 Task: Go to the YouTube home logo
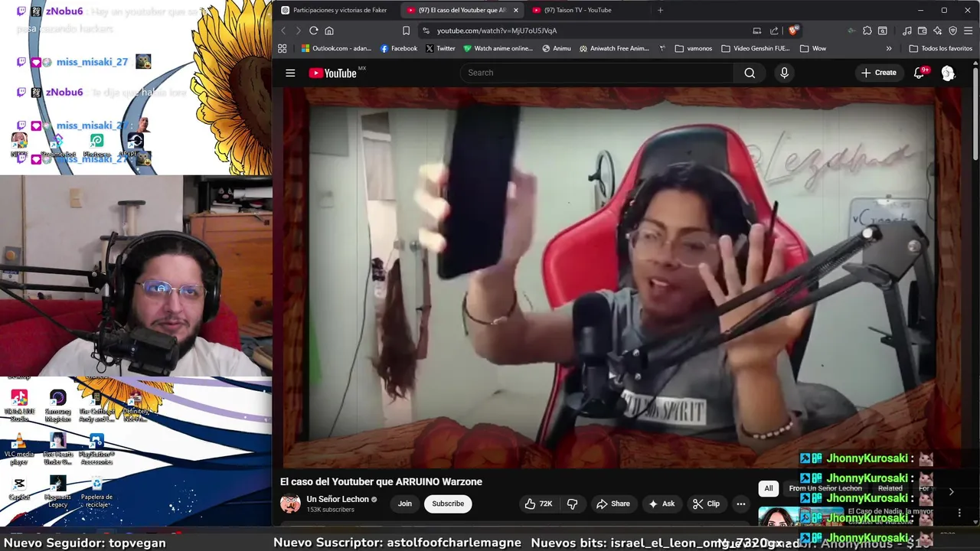[x=334, y=73]
